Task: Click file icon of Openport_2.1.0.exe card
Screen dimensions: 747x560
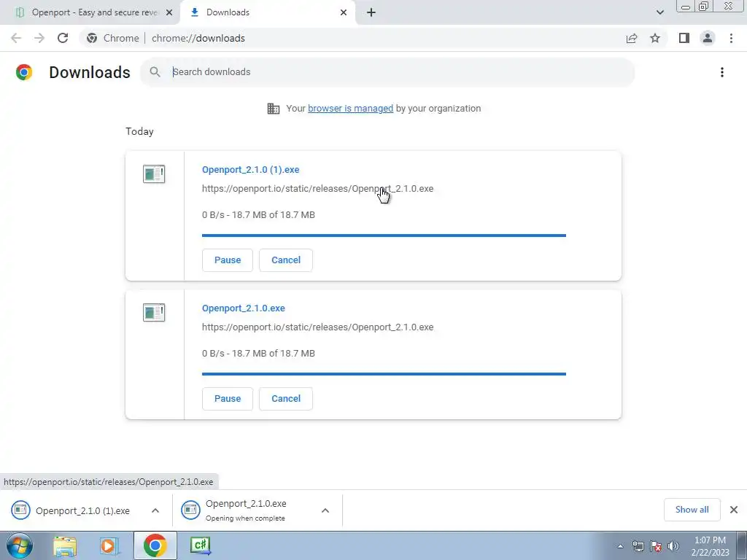Action: [154, 312]
